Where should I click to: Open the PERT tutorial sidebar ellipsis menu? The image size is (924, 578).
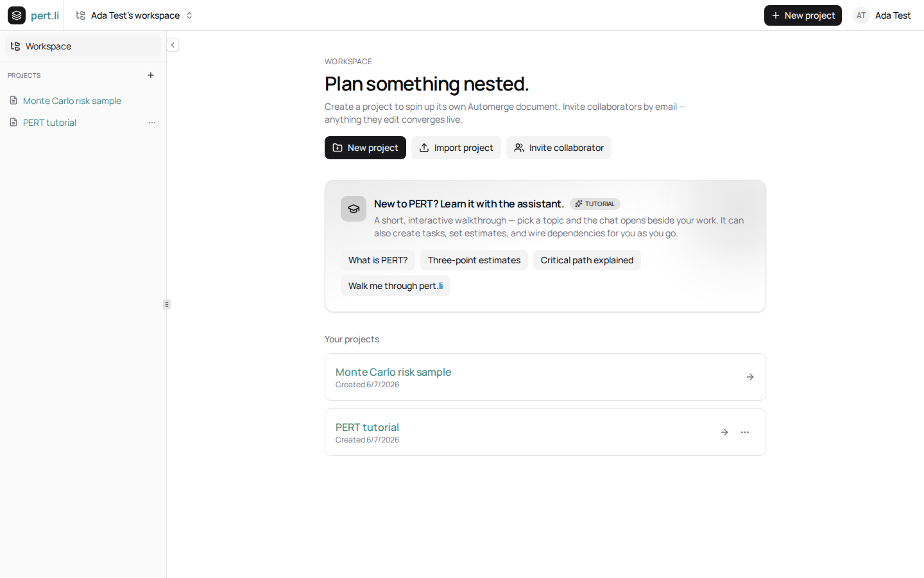(x=152, y=123)
